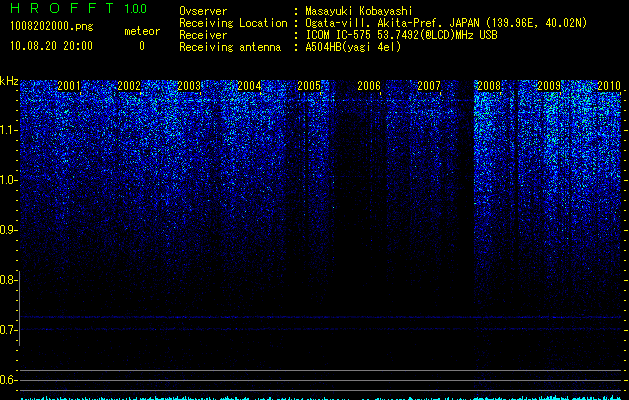Screen dimensions: 629x400
Task: Click the HROFFT program title
Action: (62, 8)
